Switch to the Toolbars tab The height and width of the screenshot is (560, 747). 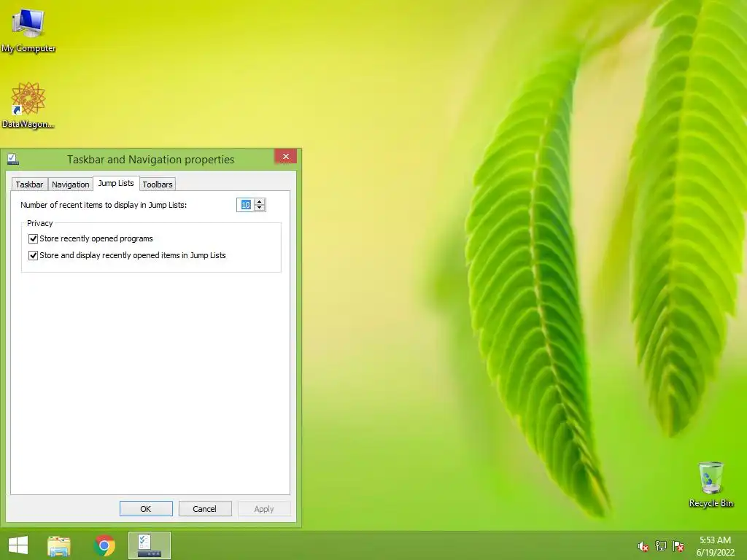(x=158, y=184)
